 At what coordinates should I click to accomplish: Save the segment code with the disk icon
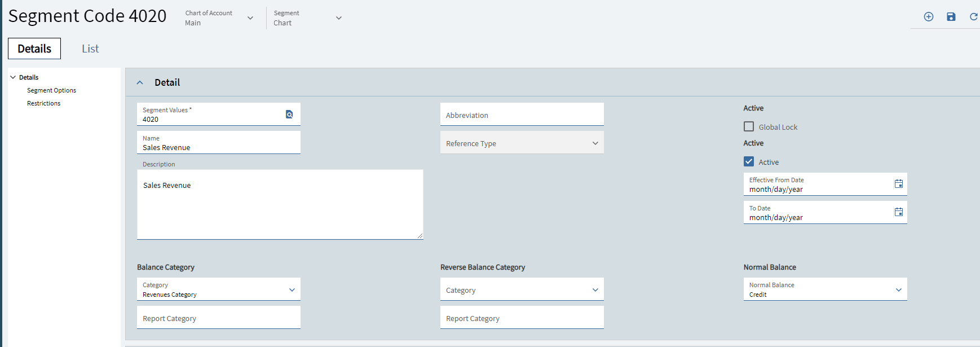pos(951,17)
